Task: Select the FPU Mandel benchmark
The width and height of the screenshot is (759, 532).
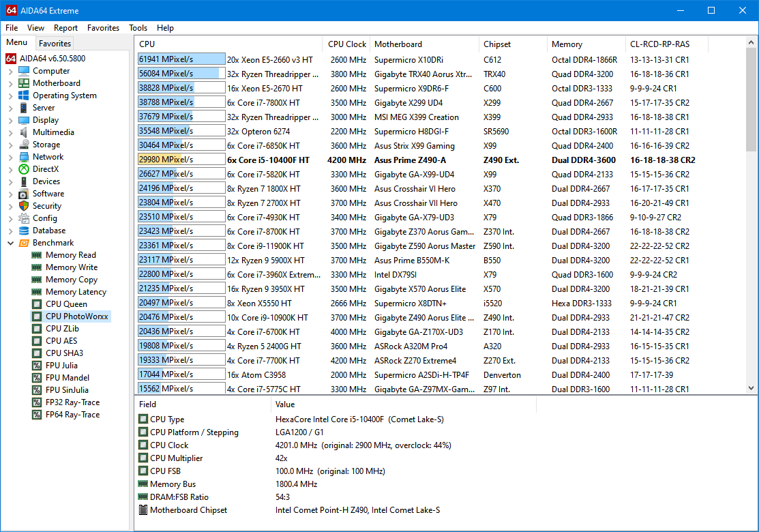Action: click(x=68, y=378)
